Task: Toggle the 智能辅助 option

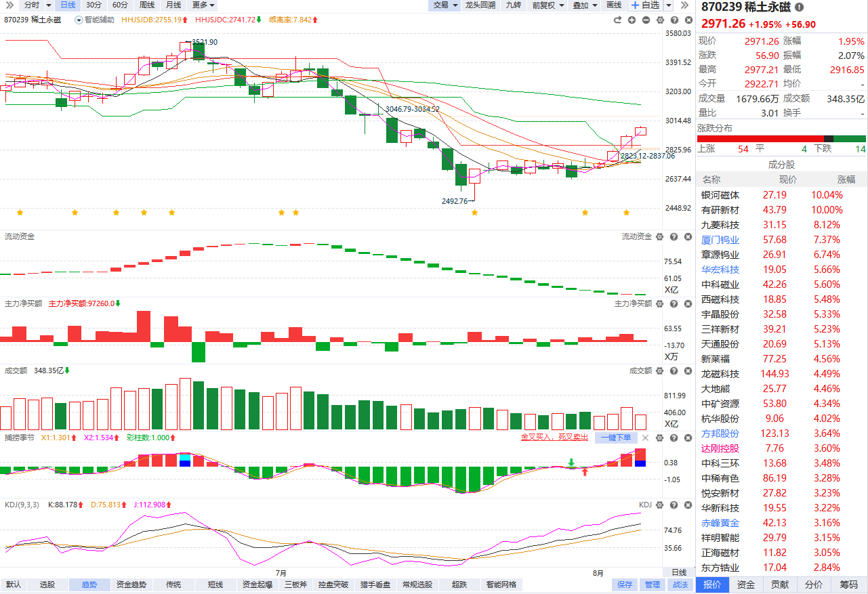Action: point(95,20)
